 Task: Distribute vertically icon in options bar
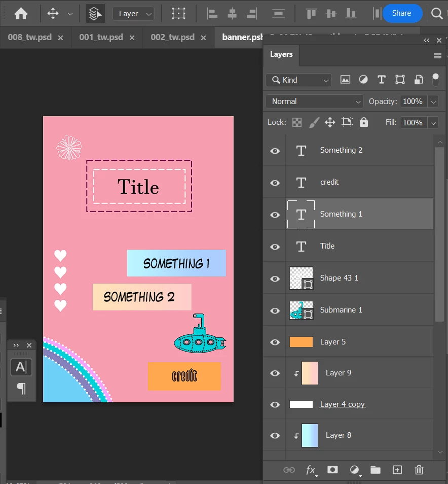tap(278, 14)
